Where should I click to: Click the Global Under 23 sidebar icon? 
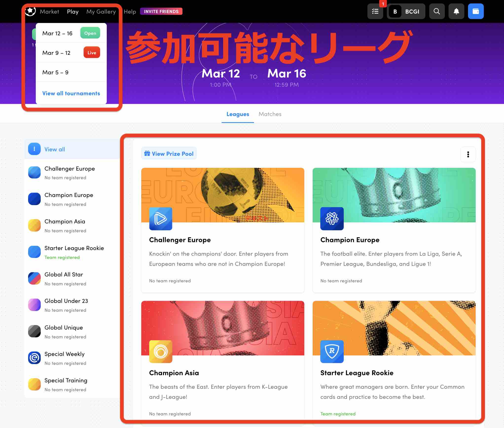pyautogui.click(x=34, y=305)
